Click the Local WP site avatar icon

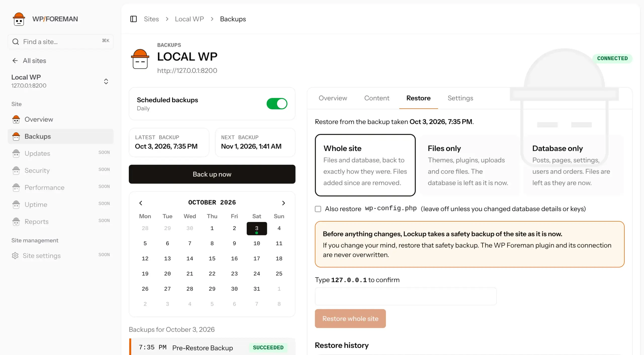click(x=140, y=59)
